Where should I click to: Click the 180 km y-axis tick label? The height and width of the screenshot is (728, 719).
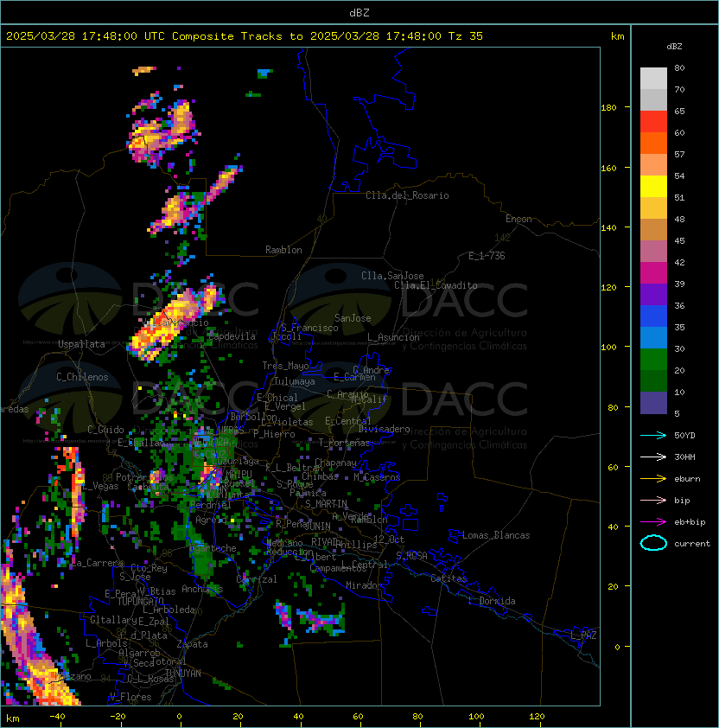(608, 108)
